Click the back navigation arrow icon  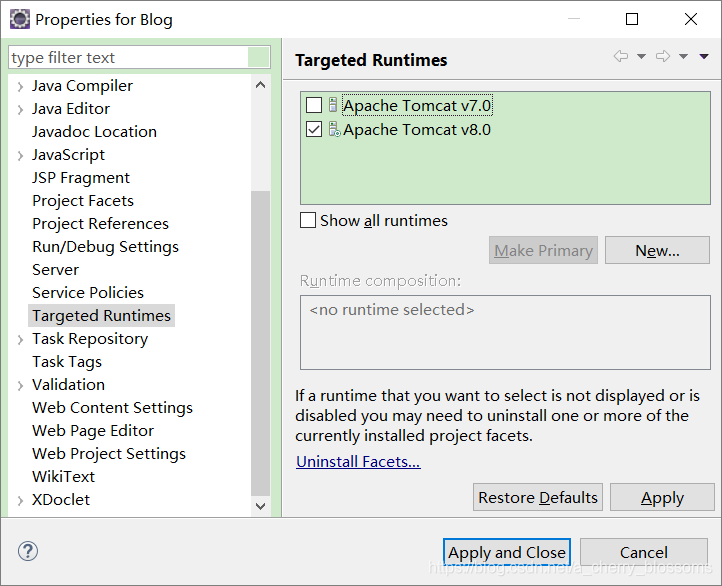[x=621, y=56]
